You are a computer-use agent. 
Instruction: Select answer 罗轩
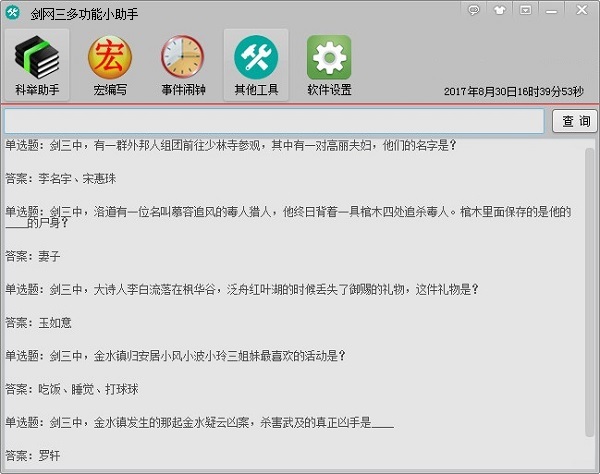[33, 456]
